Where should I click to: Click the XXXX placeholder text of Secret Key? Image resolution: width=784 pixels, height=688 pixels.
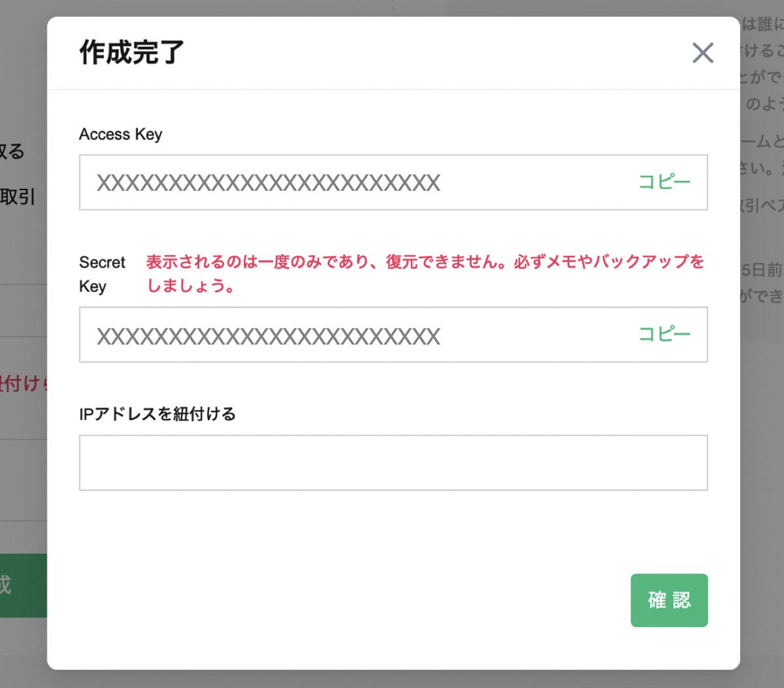[x=268, y=335]
